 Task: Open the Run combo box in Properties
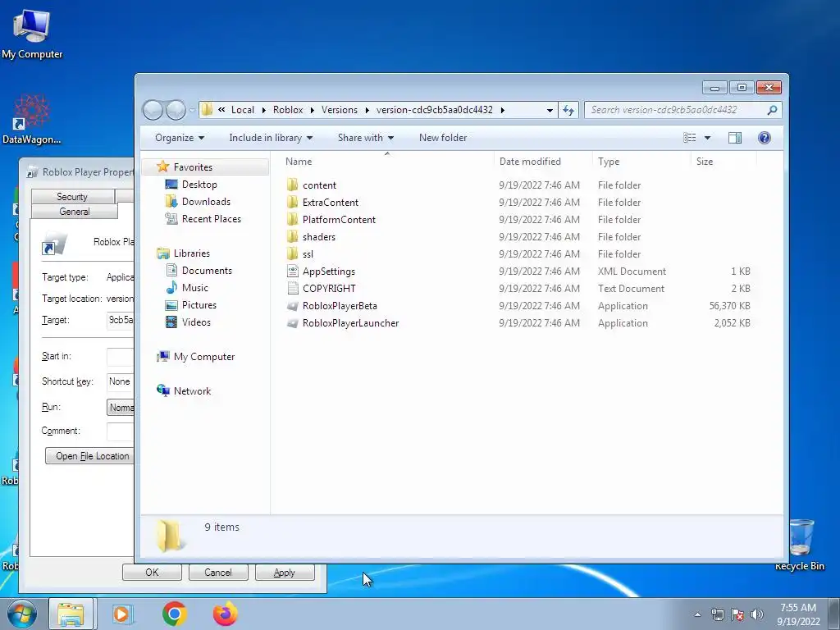[121, 408]
